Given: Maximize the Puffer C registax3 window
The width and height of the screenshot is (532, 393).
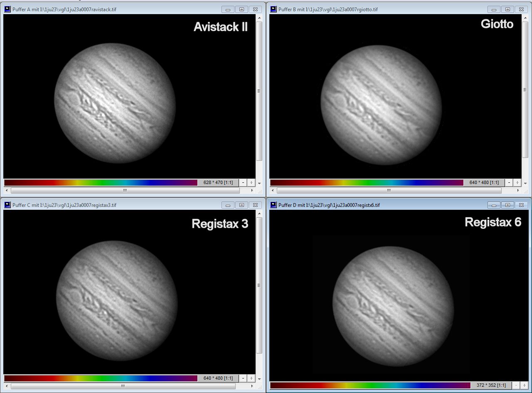Looking at the screenshot, I should (241, 205).
